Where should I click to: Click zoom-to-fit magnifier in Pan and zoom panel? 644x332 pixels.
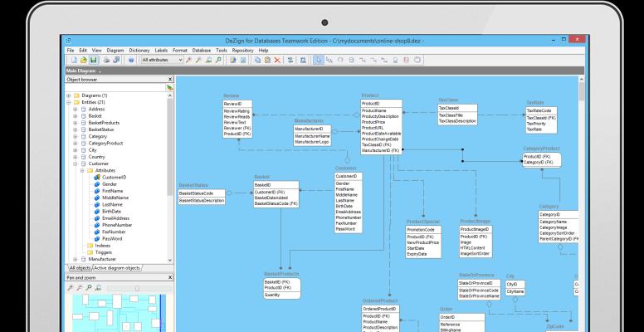[99, 288]
